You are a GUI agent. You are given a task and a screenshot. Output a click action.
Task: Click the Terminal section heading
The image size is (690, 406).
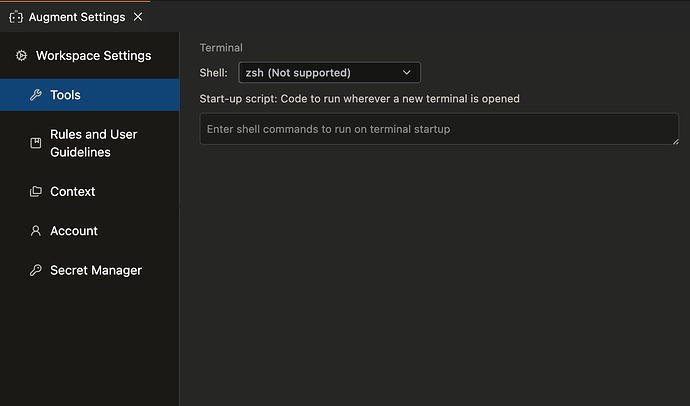tap(221, 48)
